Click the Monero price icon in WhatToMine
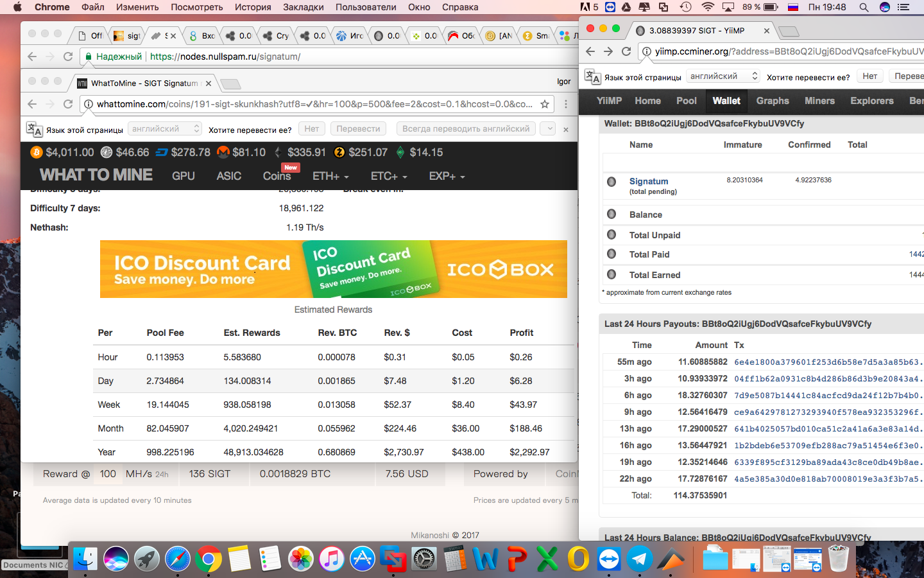The height and width of the screenshot is (578, 924). [x=223, y=152]
